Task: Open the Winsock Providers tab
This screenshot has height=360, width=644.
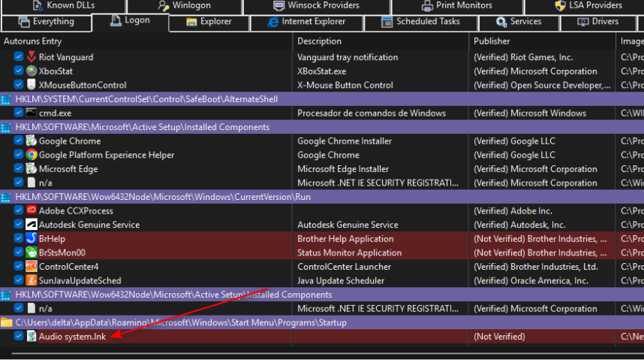Action: (x=316, y=6)
